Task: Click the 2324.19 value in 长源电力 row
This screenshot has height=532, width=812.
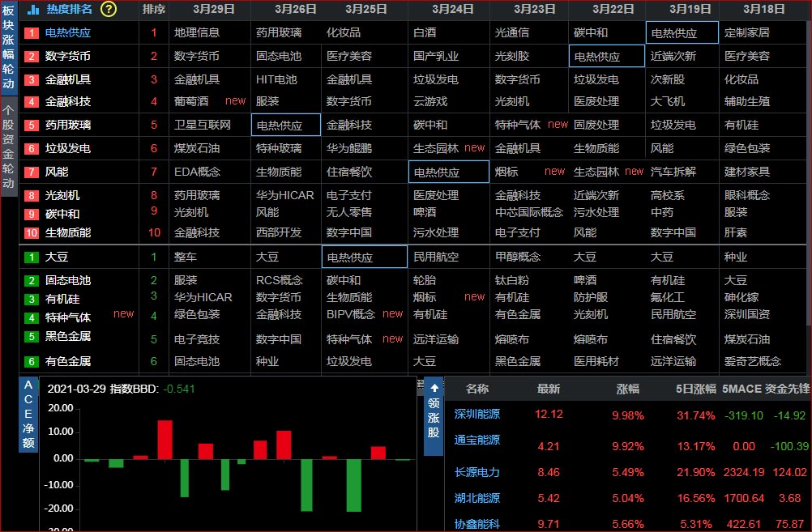Action: pos(744,472)
